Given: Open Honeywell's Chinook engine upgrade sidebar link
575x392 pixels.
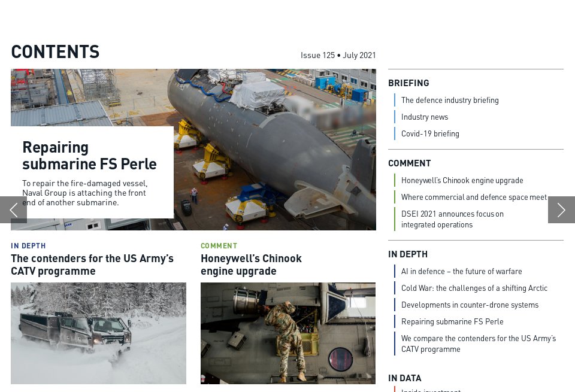Looking at the screenshot, I should pyautogui.click(x=462, y=180).
